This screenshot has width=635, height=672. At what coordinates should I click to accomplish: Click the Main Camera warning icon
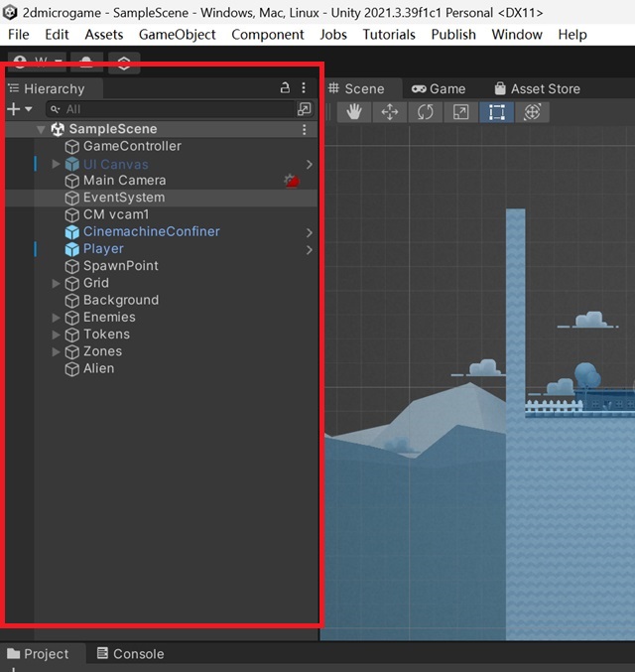[292, 181]
